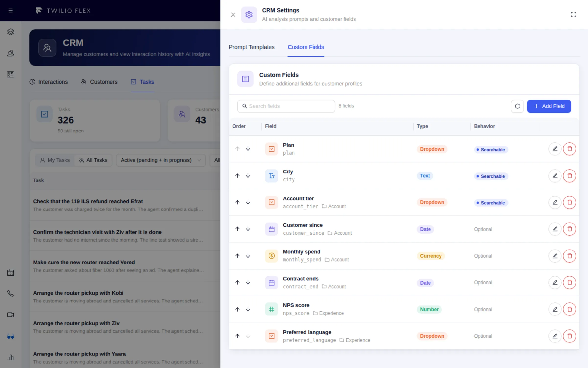Select the glasses icon in the sidebar
Viewport: 588px width, 368px height.
pos(11,336)
